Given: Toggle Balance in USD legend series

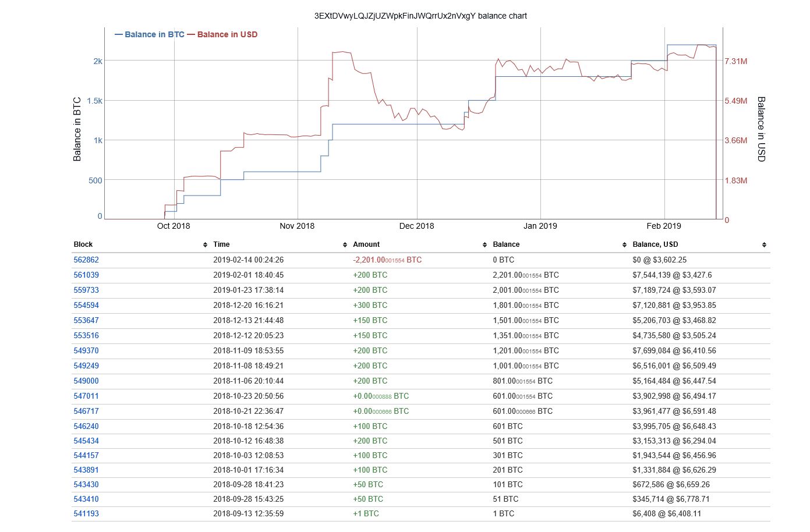Looking at the screenshot, I should [222, 34].
